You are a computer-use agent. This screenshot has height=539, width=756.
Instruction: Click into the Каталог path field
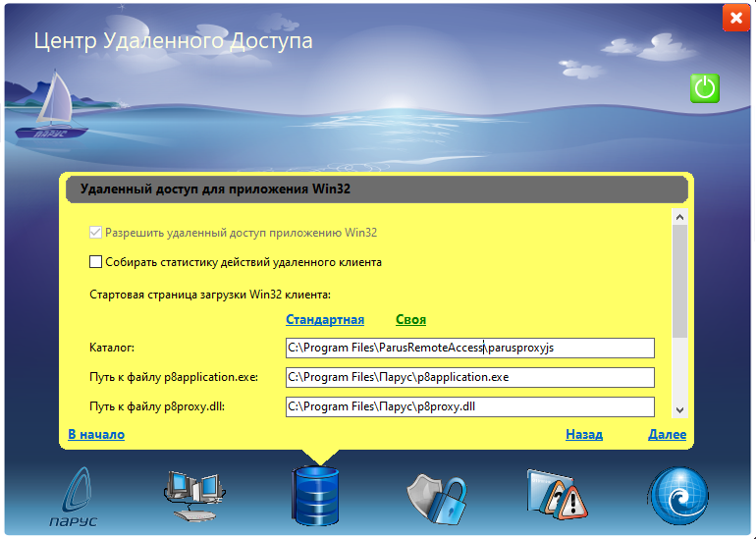pos(470,348)
